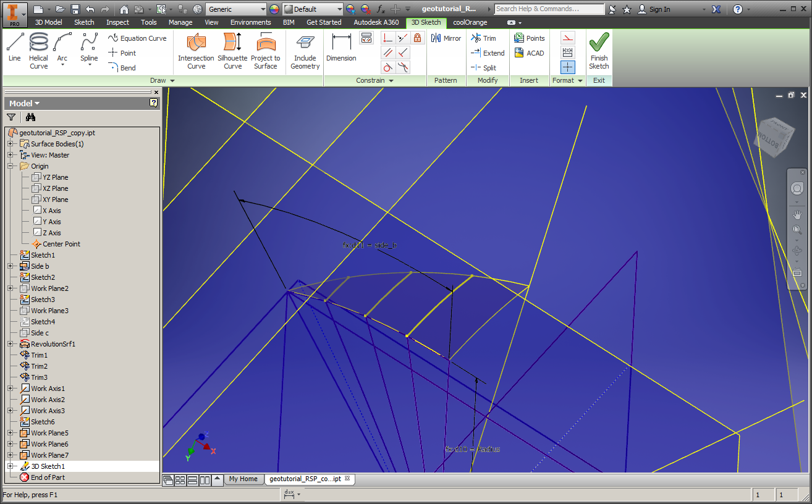
Task: Open the Autodesk A360 tab
Action: click(x=376, y=22)
